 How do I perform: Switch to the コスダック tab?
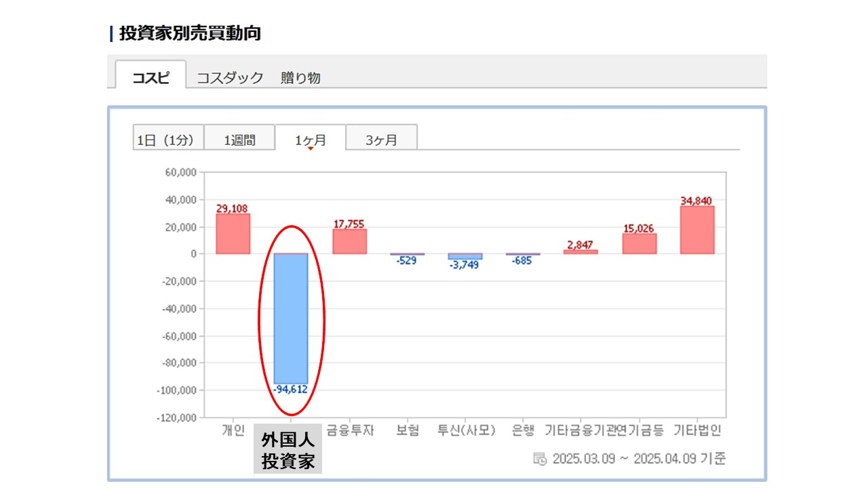229,78
